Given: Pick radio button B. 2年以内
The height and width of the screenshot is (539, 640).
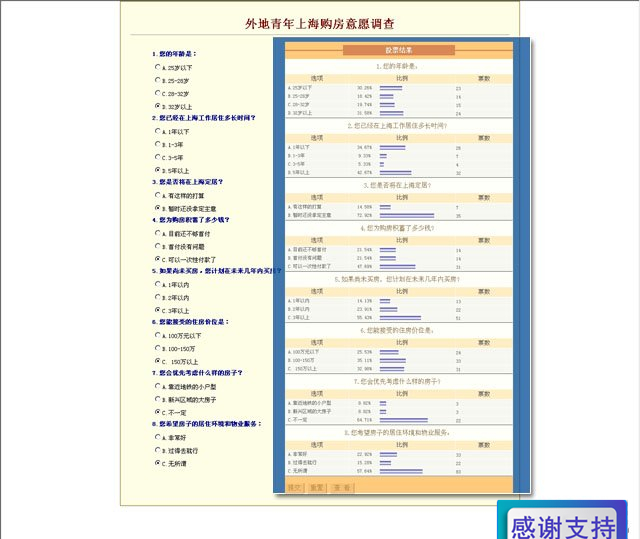Looking at the screenshot, I should click(x=158, y=297).
